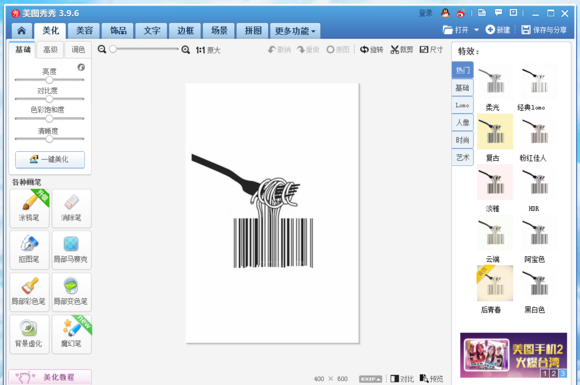The image size is (580, 385).
Task: Toggle 对比 compare view
Action: [402, 379]
